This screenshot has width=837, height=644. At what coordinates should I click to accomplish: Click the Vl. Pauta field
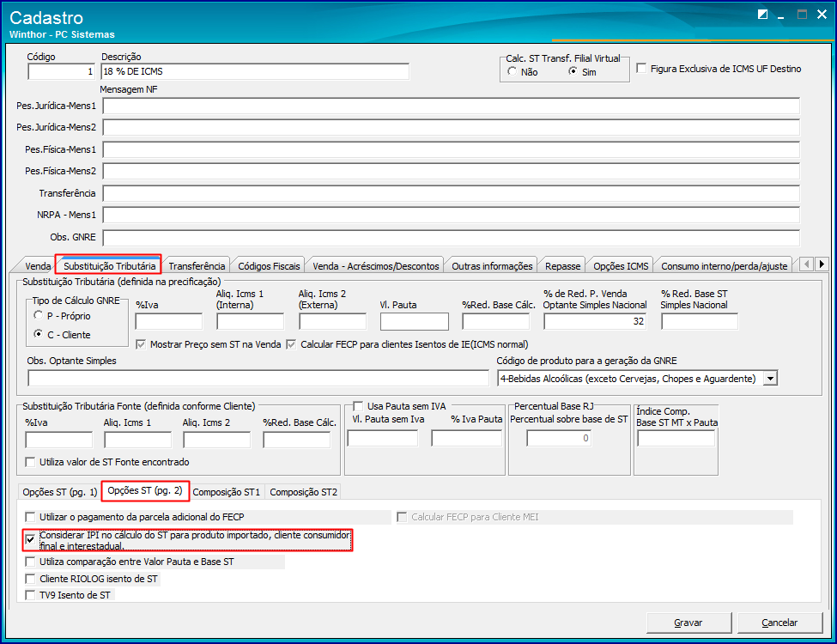[x=415, y=321]
